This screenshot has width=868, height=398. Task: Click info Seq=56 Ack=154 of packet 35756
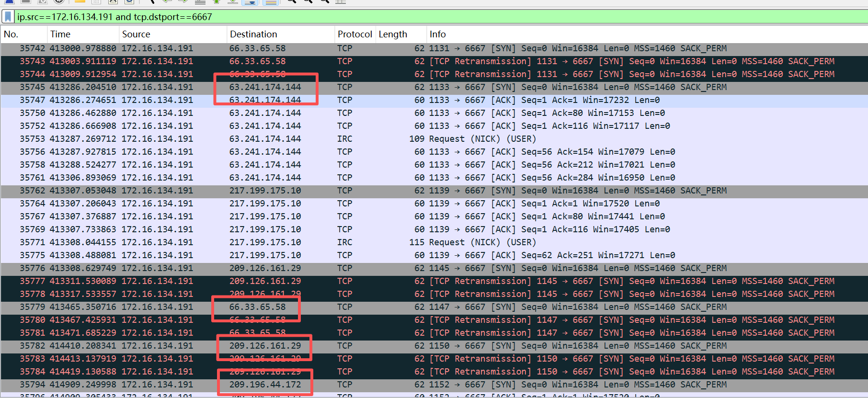coord(552,152)
